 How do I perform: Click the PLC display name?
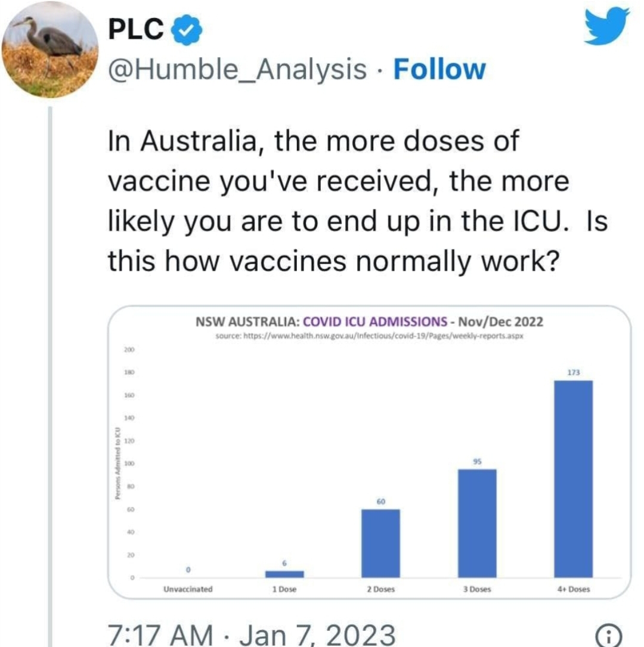(x=136, y=30)
